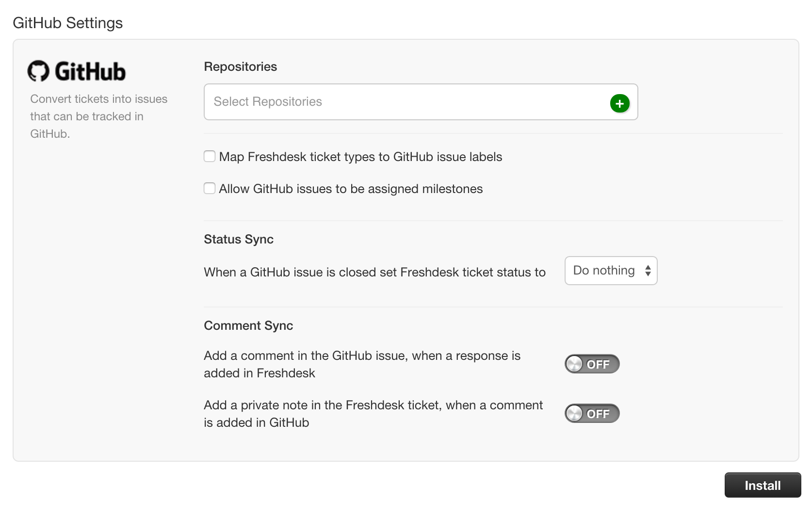Click the up-down arrows on Do nothing selector
The width and height of the screenshot is (812, 517).
click(648, 271)
